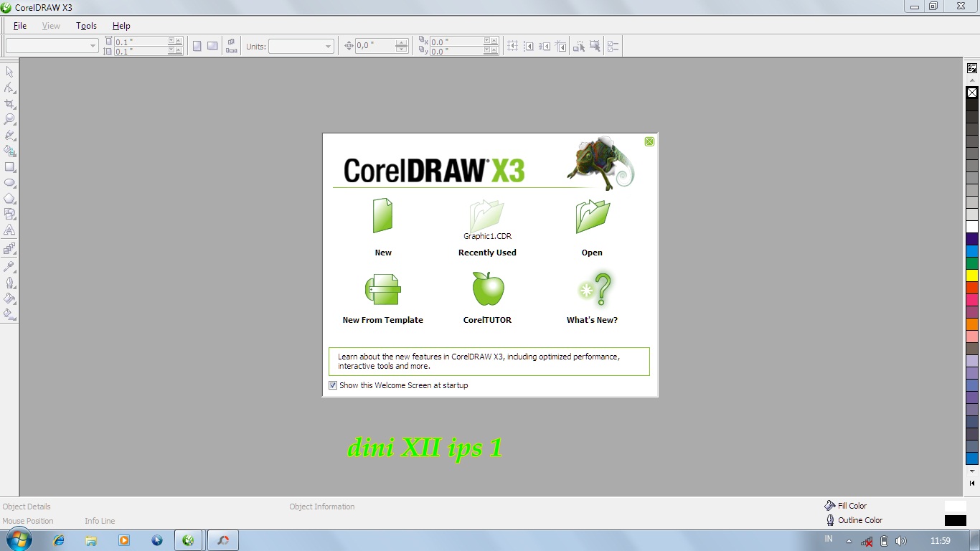Toggle Treat As Filled button

click(x=595, y=46)
